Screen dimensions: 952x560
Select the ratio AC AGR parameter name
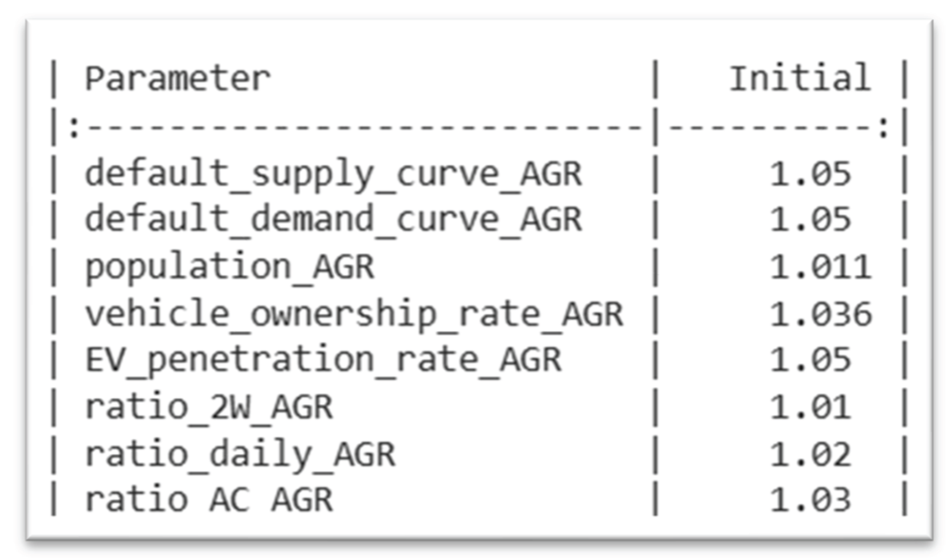click(x=209, y=500)
